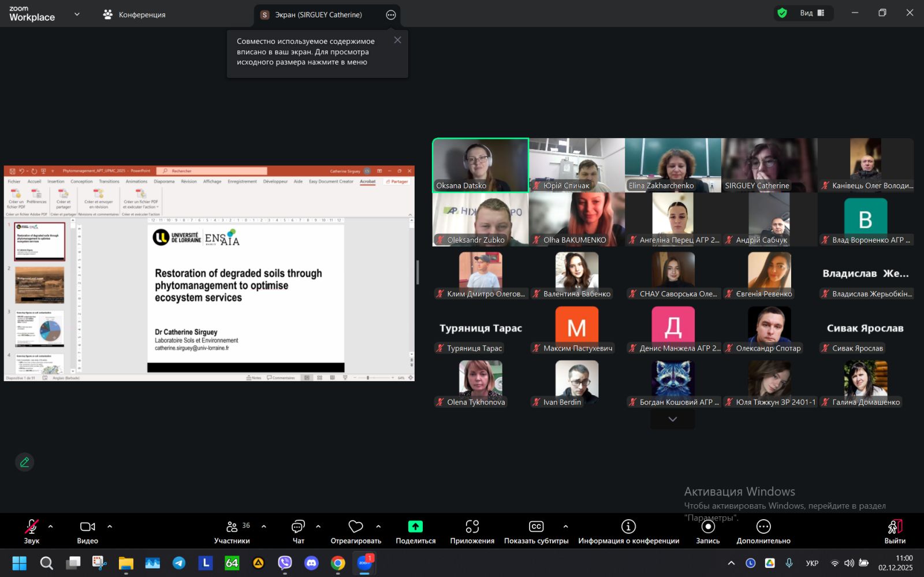Image resolution: width=924 pixels, height=577 pixels.
Task: Toggle camera with the Видео button
Action: click(x=87, y=531)
